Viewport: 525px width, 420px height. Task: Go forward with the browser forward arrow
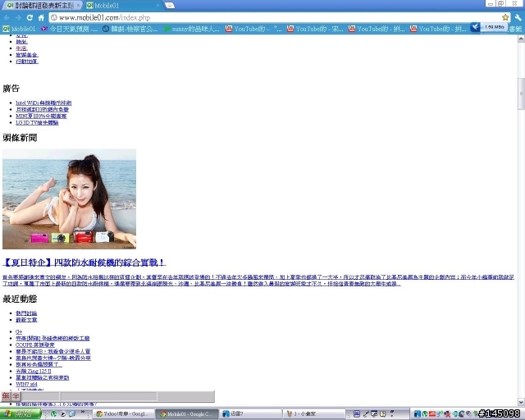pyautogui.click(x=18, y=17)
